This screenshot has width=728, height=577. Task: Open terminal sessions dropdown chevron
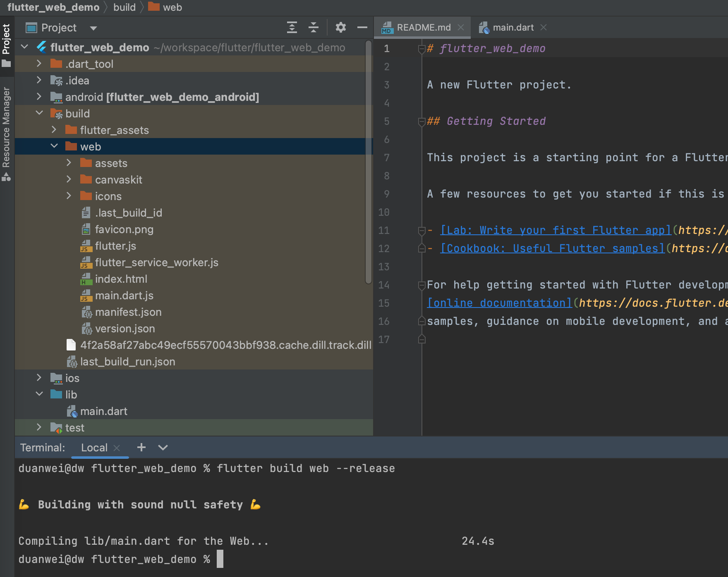click(x=163, y=448)
